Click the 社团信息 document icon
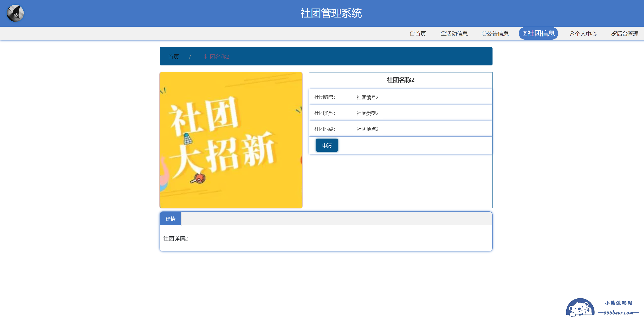Image resolution: width=644 pixels, height=317 pixels. point(524,34)
